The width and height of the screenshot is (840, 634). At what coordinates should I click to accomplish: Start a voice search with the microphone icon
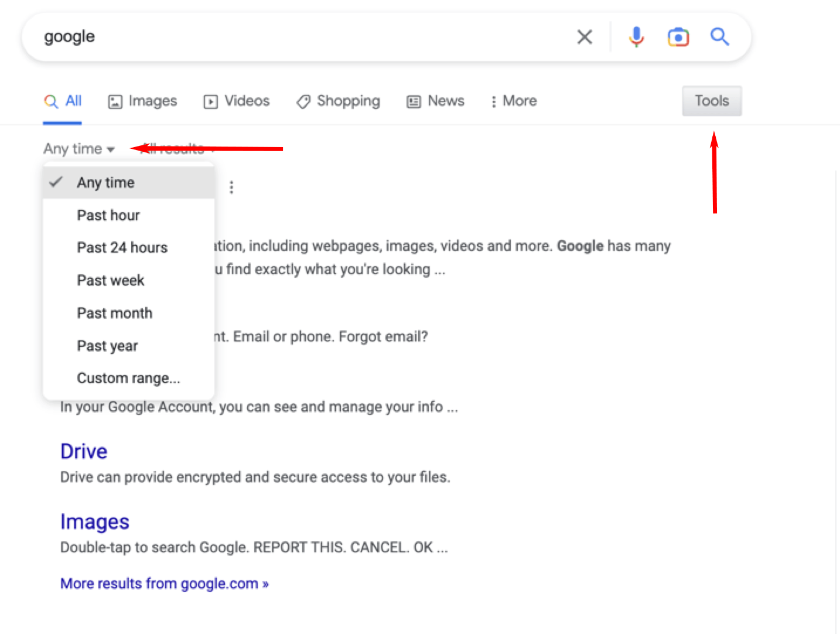click(x=636, y=36)
